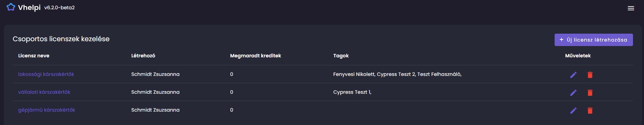Delete the lakossági kárszakértők license
Viewport: 644px width, 125px height.
590,75
